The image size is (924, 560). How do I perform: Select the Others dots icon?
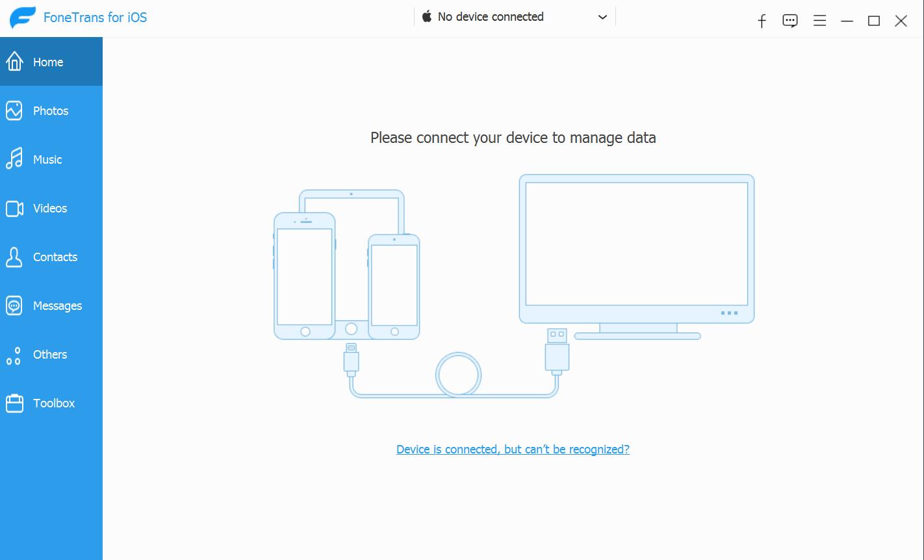(x=14, y=355)
